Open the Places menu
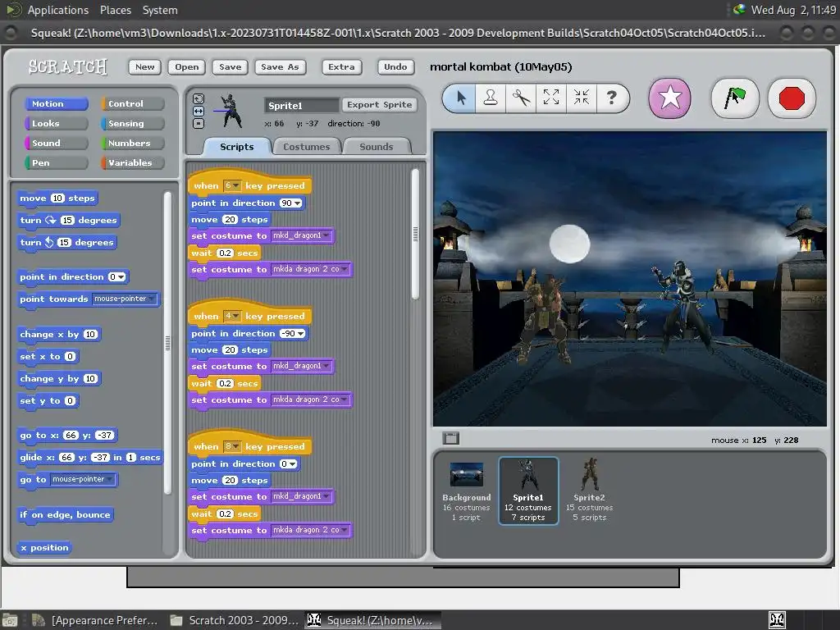 point(115,10)
